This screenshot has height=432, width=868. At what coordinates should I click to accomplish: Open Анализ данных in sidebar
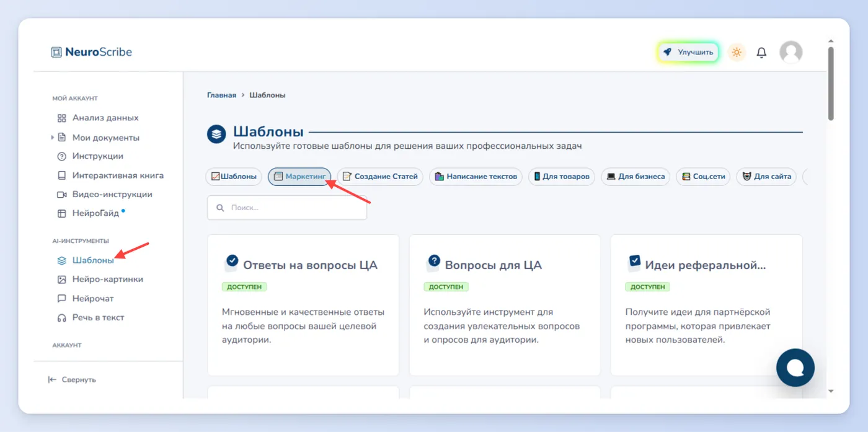tap(98, 118)
